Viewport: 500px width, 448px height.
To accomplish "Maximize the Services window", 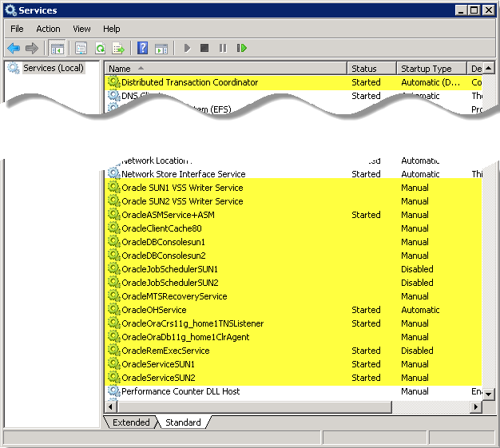I will (474, 10).
